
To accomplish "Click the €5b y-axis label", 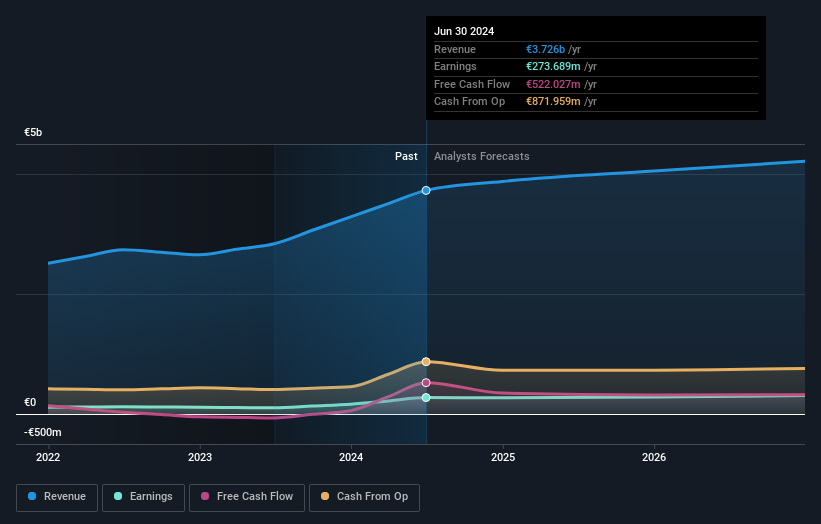I will 33,132.
